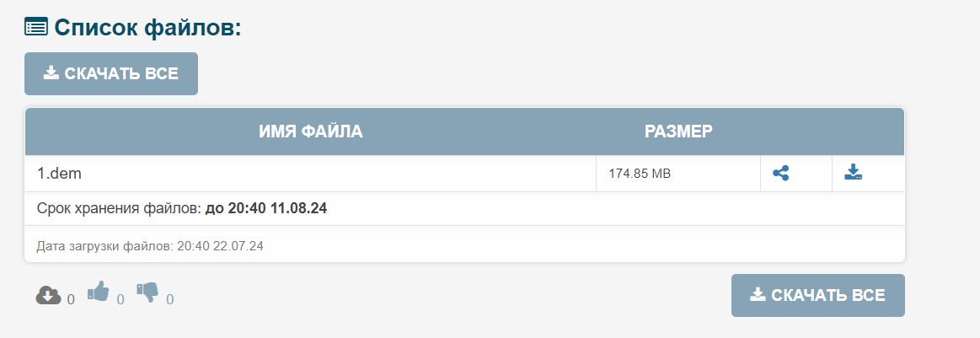Click the download glyph inside bottom СКАЧАТЬ ВСЕ
This screenshot has height=338, width=980.
[x=758, y=294]
